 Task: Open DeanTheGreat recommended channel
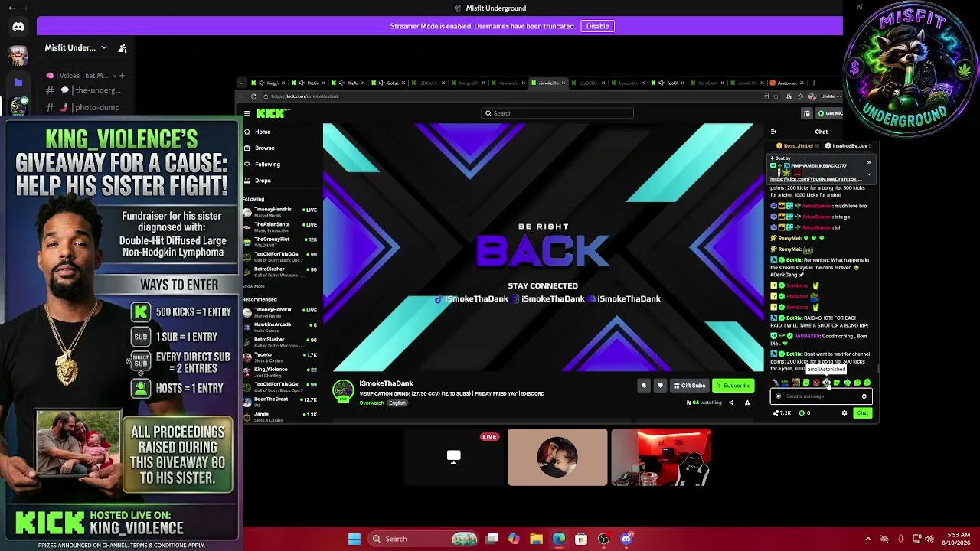280,402
